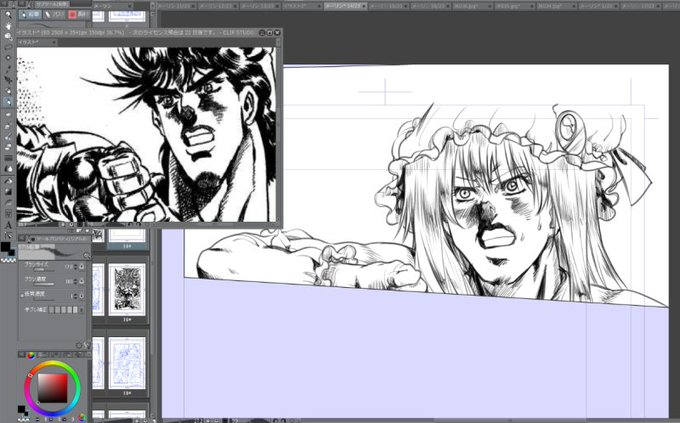Click the brush size value stepper arrows
Image resolution: width=680 pixels, height=423 pixels.
tap(75, 267)
